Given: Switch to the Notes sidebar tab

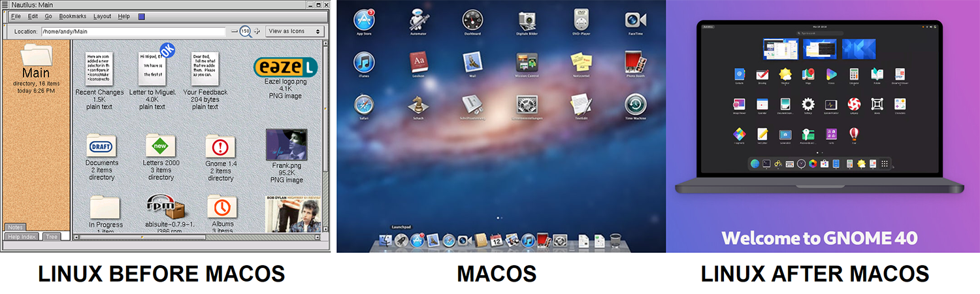Looking at the screenshot, I should click(15, 227).
